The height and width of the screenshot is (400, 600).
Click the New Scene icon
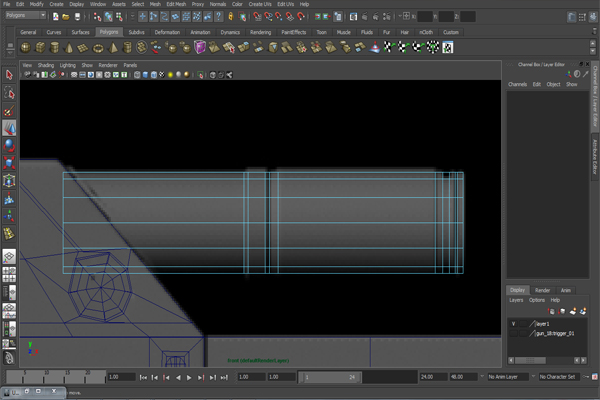55,16
